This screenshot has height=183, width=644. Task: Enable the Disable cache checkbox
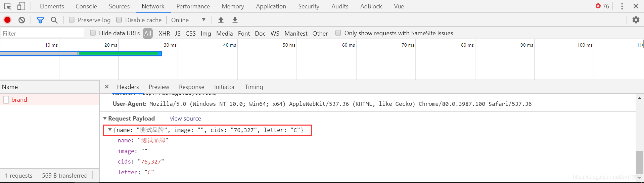point(119,20)
